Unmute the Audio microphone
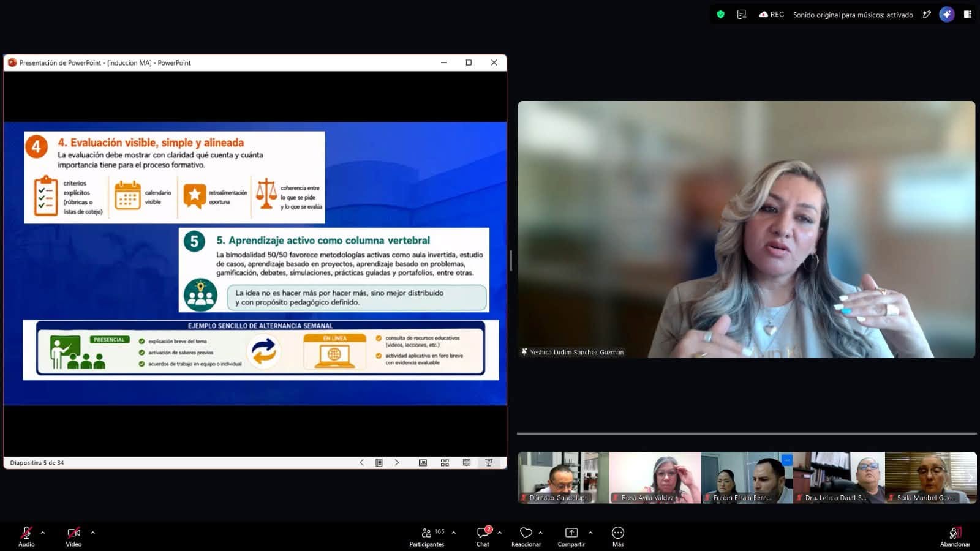 pyautogui.click(x=26, y=536)
